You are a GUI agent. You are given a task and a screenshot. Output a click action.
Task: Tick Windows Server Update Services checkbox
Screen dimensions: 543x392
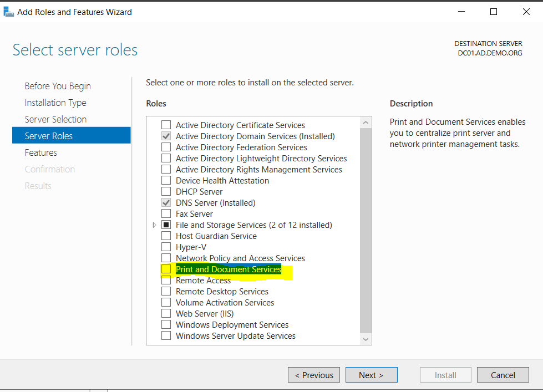(166, 335)
